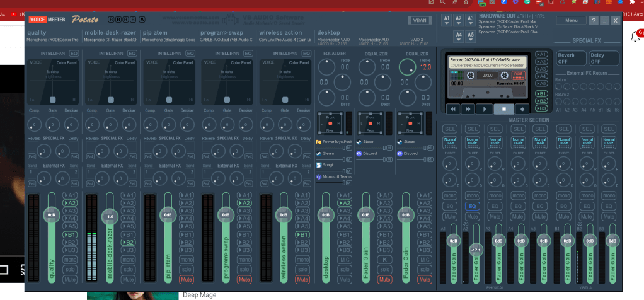
Task: Disable the EQ on master bus A2
Action: [x=473, y=206]
